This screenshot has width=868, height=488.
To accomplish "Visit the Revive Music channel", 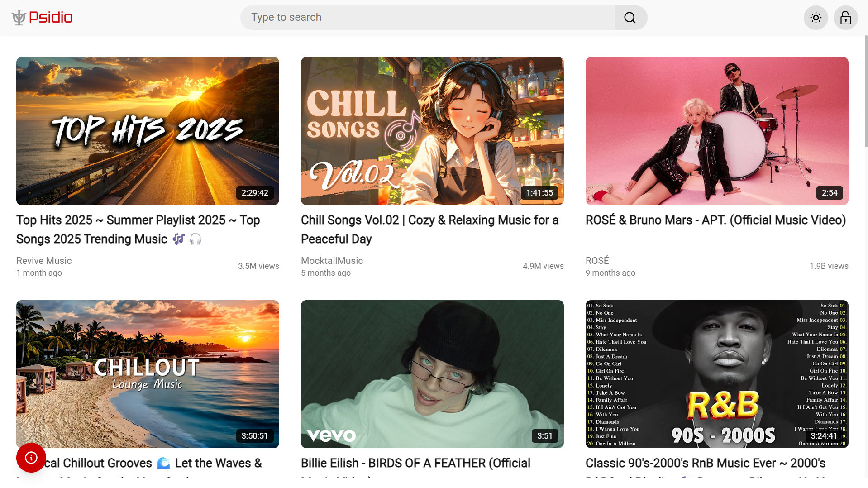I will (44, 261).
